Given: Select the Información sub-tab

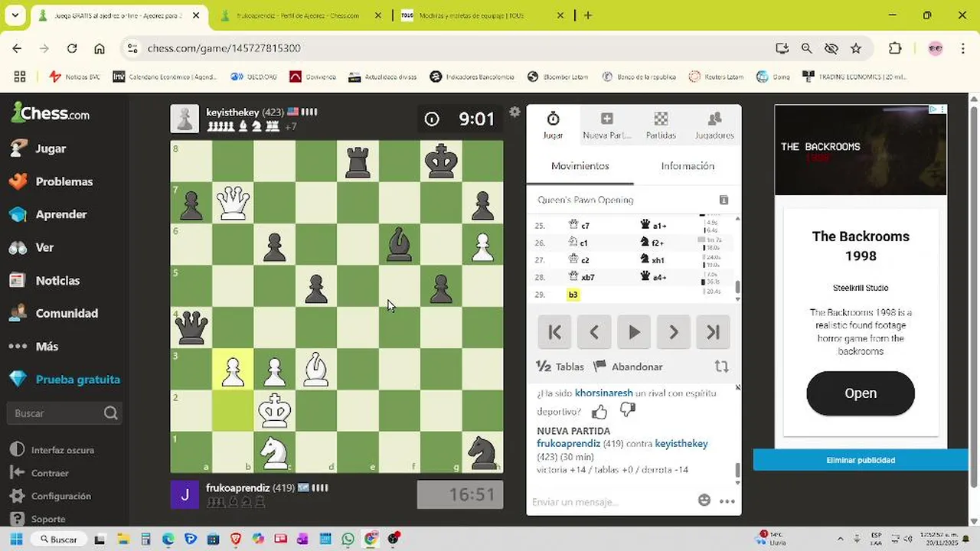Looking at the screenshot, I should pyautogui.click(x=687, y=166).
